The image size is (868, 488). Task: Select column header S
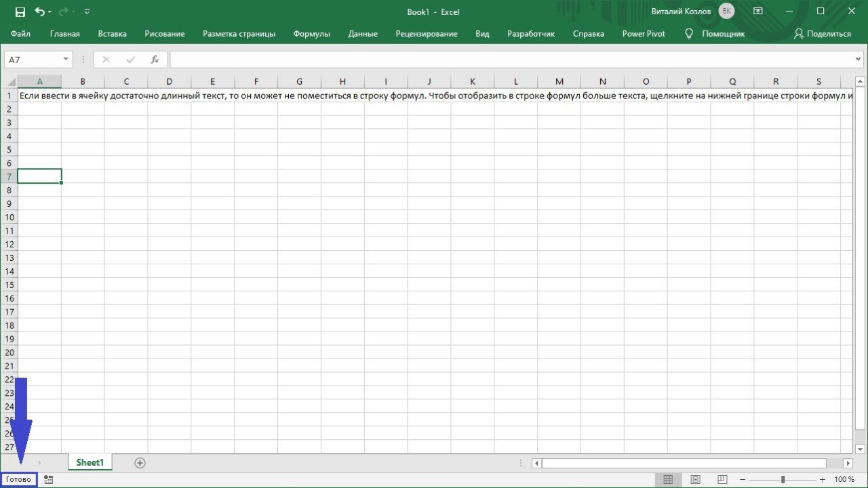[x=818, y=82]
